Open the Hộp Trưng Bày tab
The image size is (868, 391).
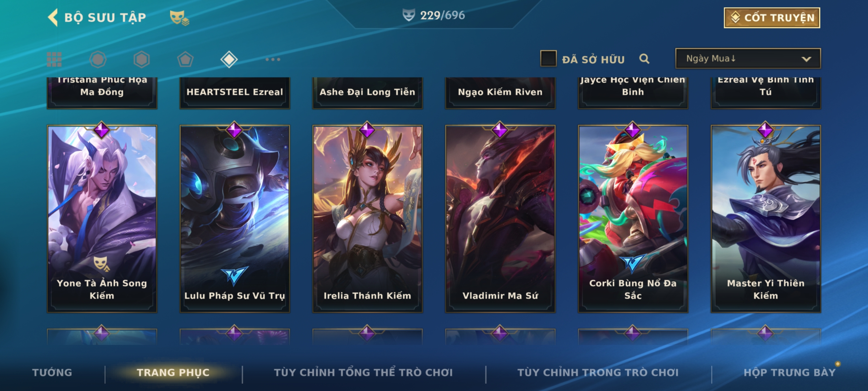(x=790, y=373)
